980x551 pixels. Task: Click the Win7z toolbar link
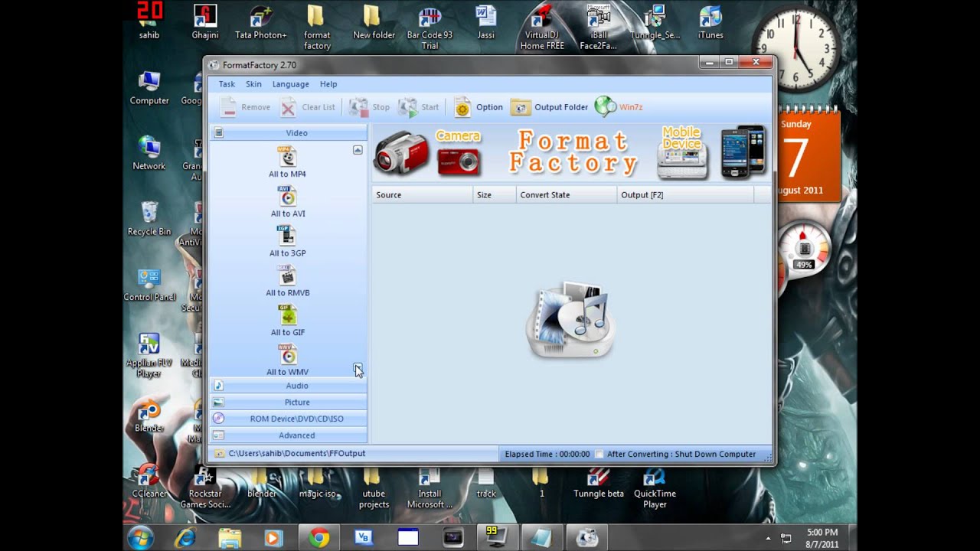(x=619, y=107)
